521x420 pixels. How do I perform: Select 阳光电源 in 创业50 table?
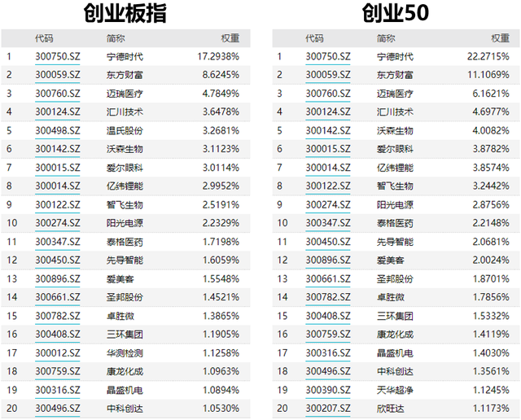coord(395,204)
